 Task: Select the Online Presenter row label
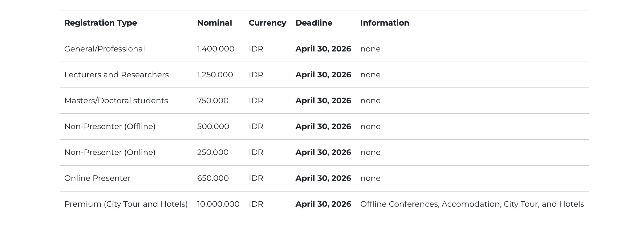point(97,178)
